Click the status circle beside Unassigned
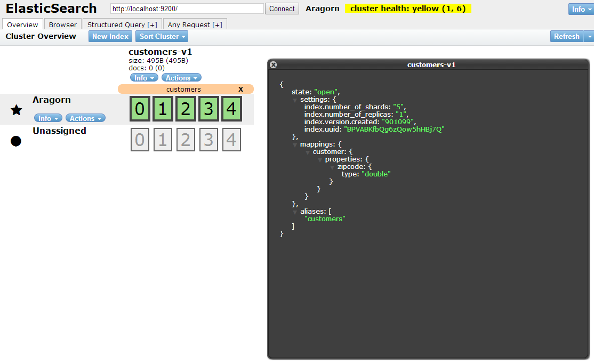This screenshot has height=364, width=594. (16, 141)
